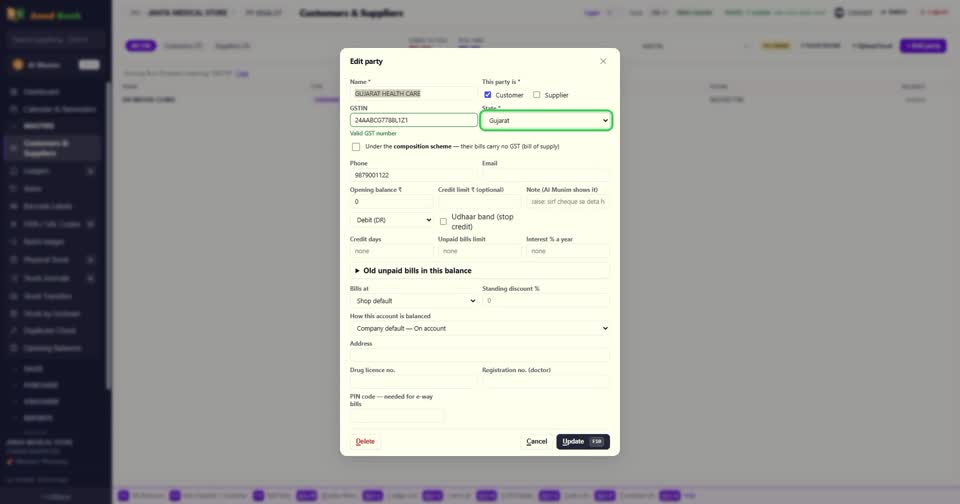The height and width of the screenshot is (504, 960).
Task: Click the Opening balance field
Action: coord(392,201)
